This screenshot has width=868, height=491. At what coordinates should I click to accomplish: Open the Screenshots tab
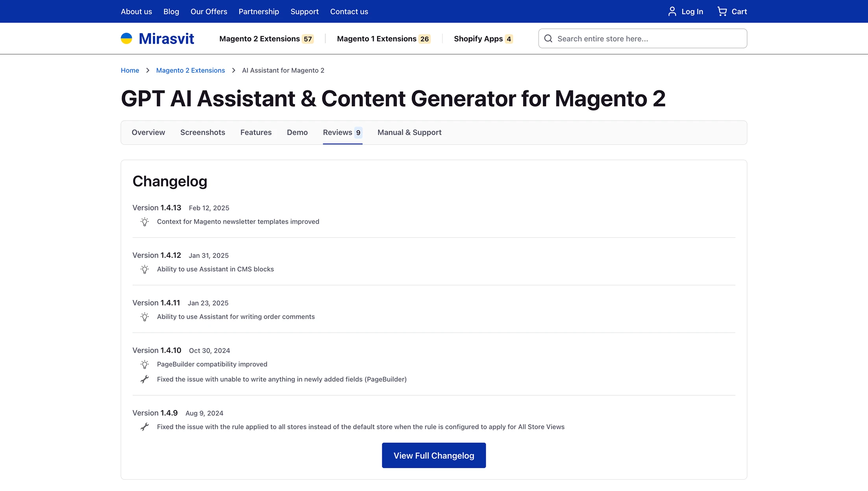(x=202, y=132)
